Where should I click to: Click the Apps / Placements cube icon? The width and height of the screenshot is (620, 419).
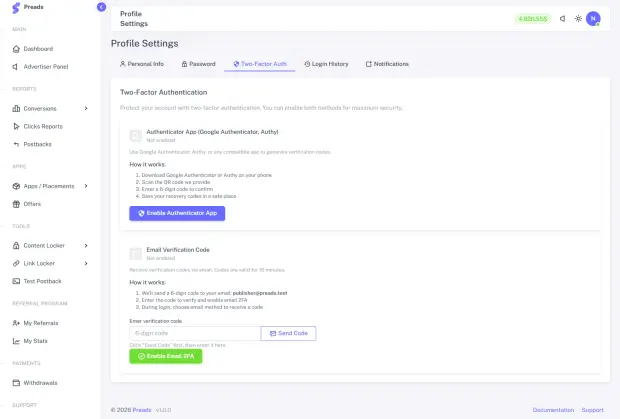click(16, 186)
